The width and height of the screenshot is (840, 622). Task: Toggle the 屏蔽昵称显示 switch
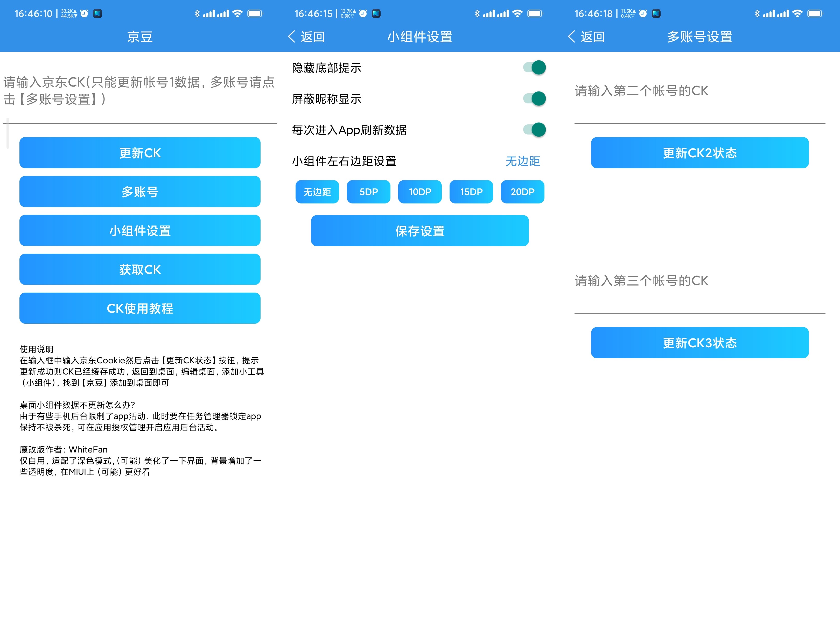(535, 99)
